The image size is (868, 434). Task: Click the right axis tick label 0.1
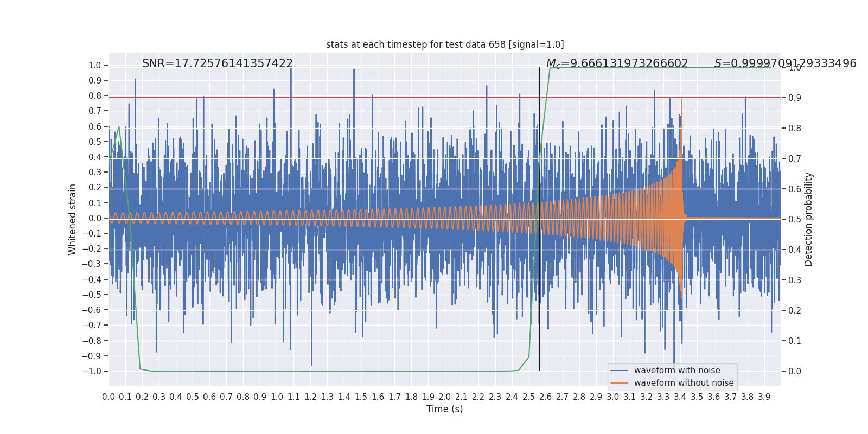tap(795, 341)
